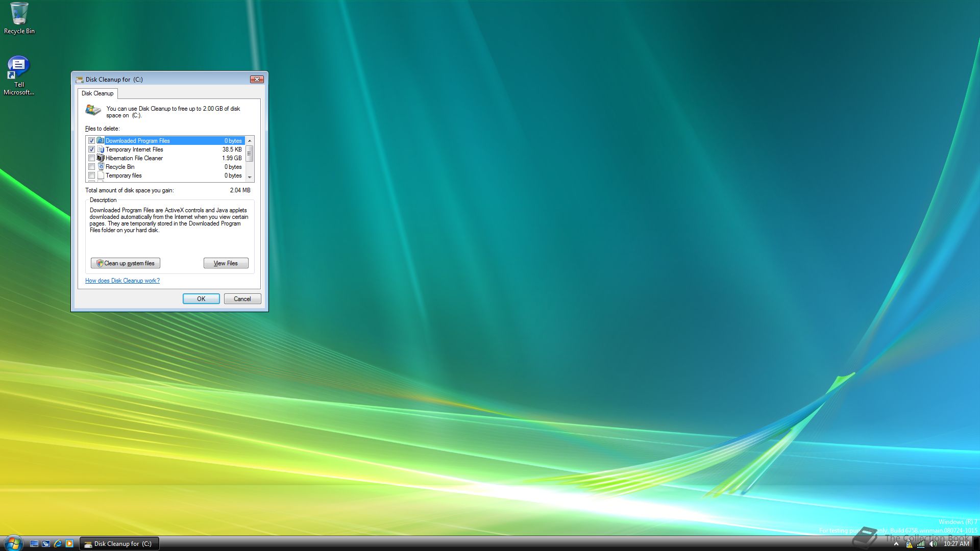This screenshot has width=980, height=551.
Task: Close the Disk Cleanup window
Action: pos(257,79)
